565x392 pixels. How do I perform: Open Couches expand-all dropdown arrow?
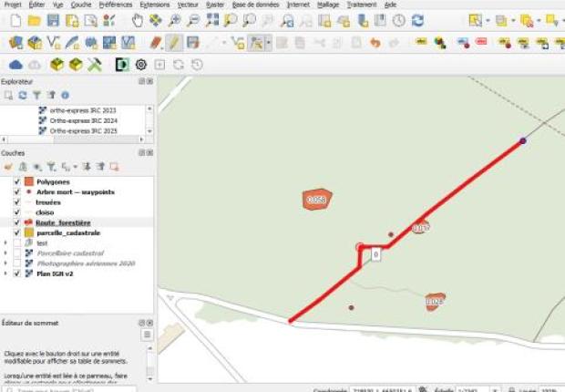(75, 167)
